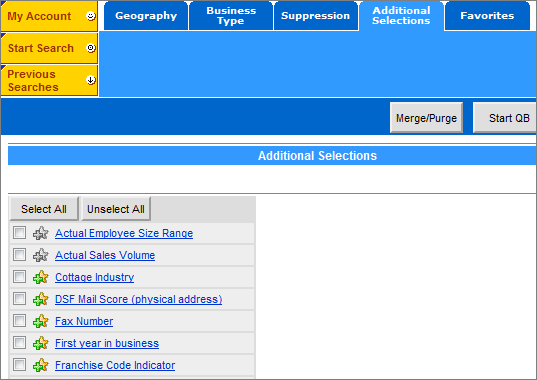Viewport: 537px width, 380px height.
Task: Open the Business Type tab
Action: click(x=231, y=16)
